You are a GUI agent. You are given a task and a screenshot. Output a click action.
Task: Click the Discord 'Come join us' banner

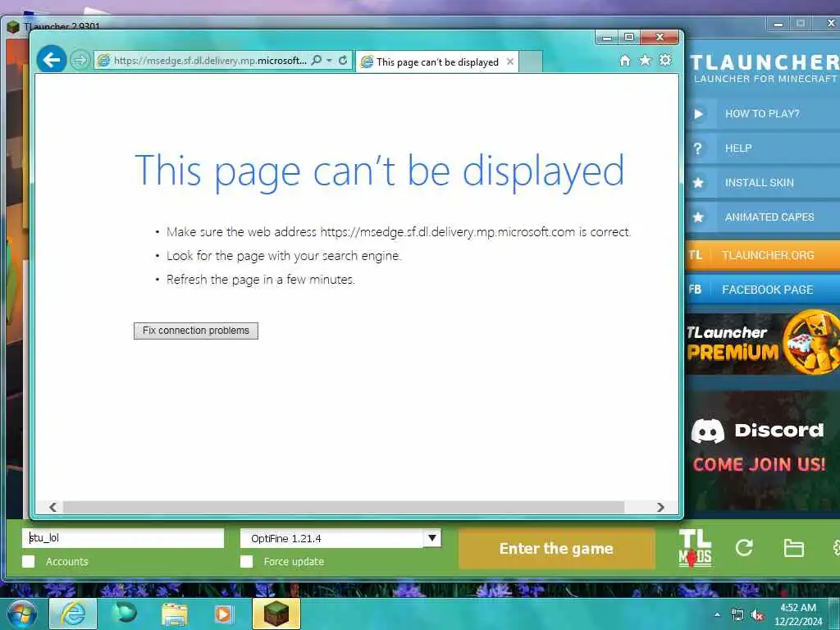click(763, 450)
